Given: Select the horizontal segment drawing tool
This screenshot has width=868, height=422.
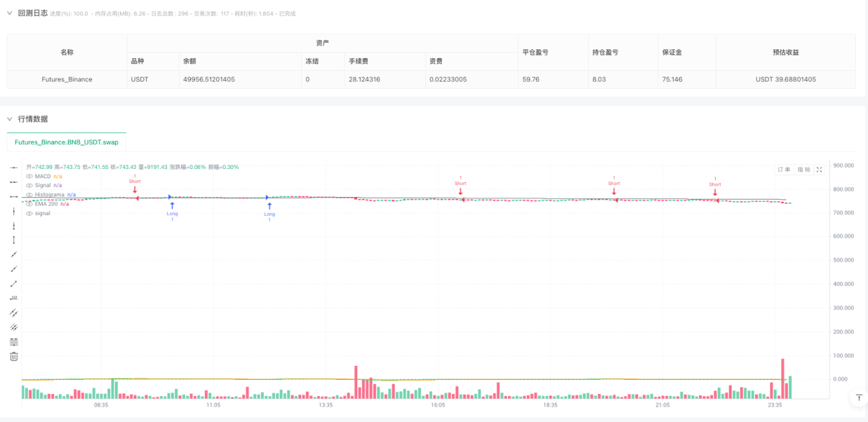Looking at the screenshot, I should [x=13, y=196].
